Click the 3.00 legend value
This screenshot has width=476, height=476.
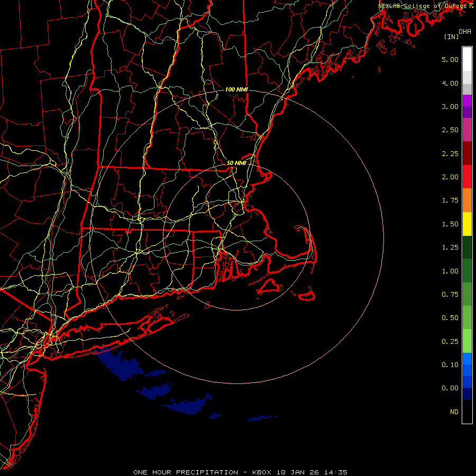coord(450,106)
